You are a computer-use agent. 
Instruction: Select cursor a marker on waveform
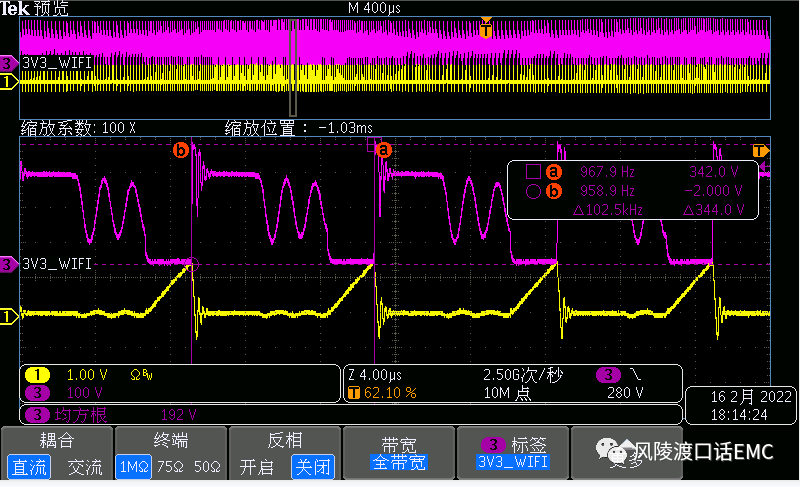coord(381,150)
